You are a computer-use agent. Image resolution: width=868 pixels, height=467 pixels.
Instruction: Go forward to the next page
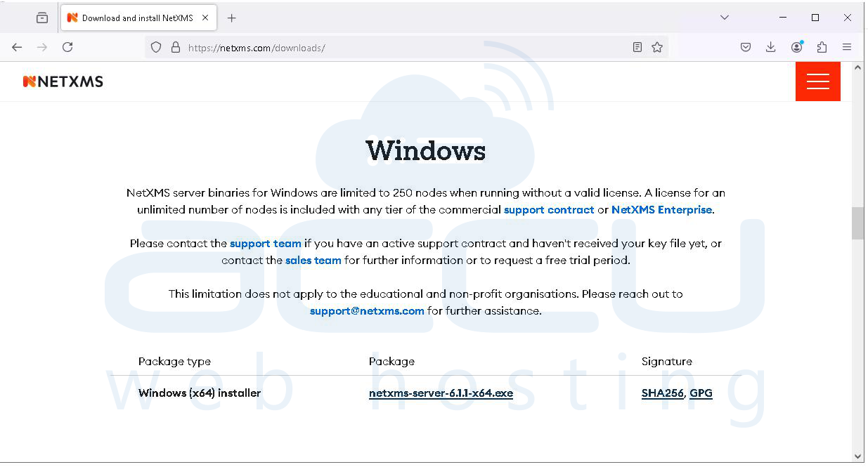[42, 47]
